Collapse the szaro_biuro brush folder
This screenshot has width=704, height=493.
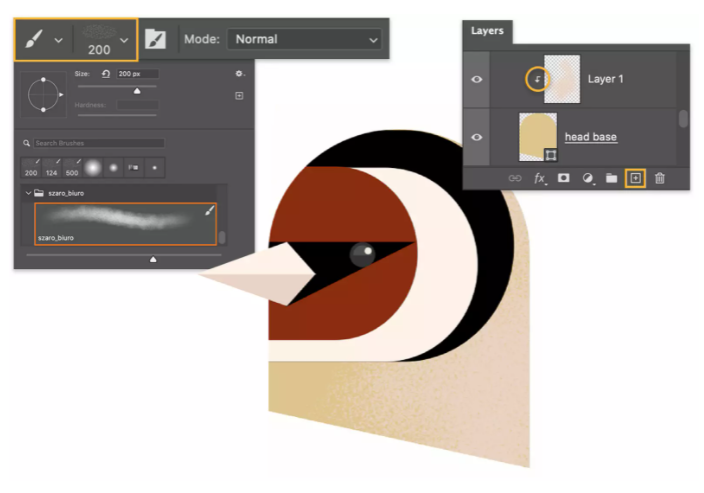[x=28, y=192]
